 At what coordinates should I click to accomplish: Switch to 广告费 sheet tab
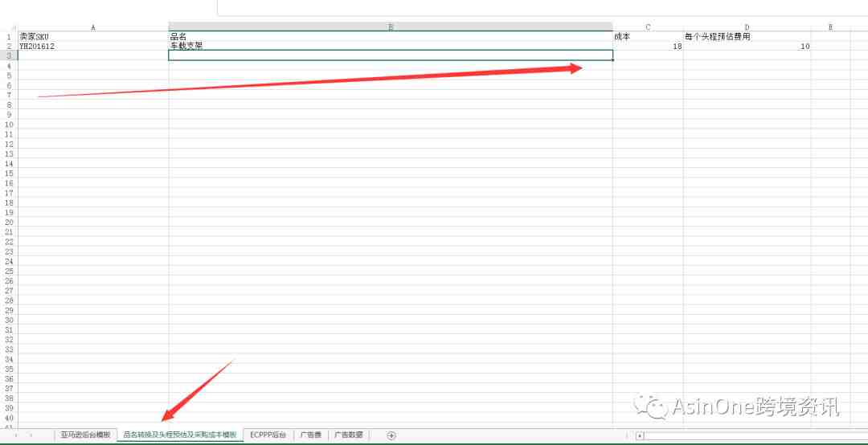[x=310, y=435]
